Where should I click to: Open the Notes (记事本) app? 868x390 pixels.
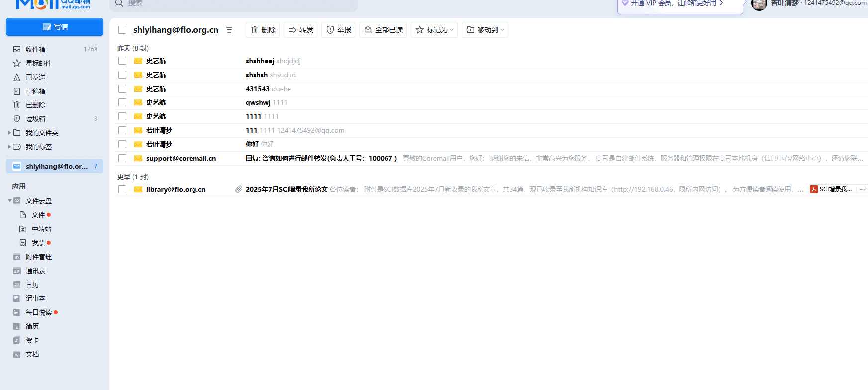point(35,298)
